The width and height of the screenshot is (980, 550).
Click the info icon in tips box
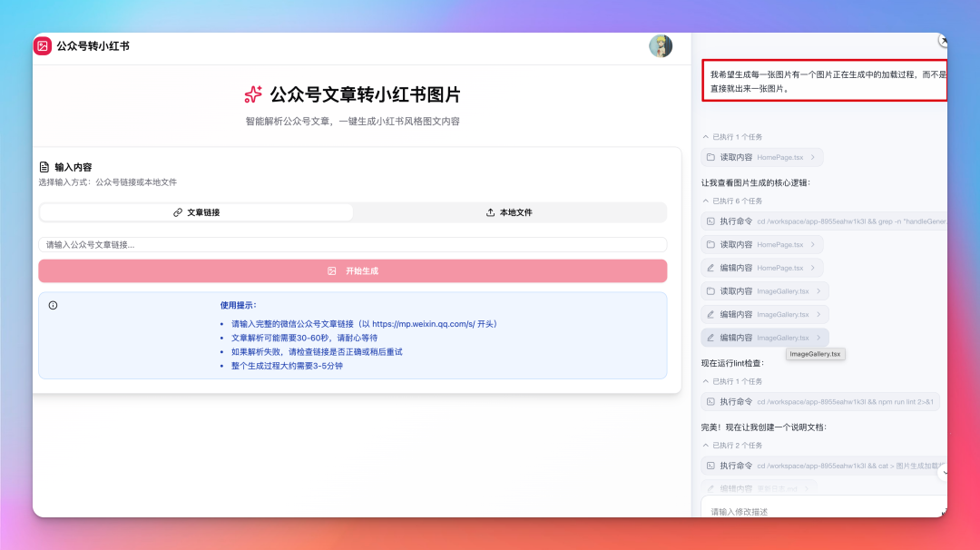(54, 306)
